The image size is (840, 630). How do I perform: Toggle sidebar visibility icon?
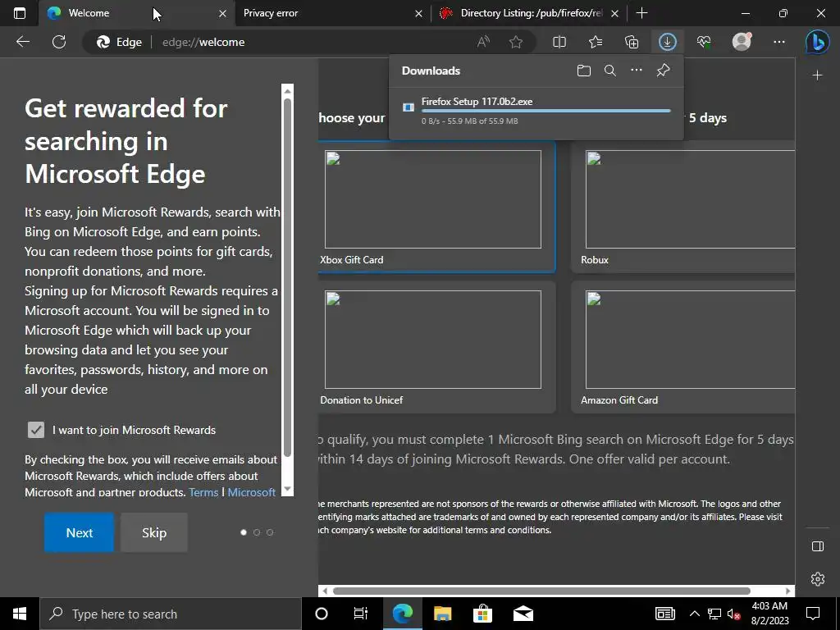pos(818,546)
